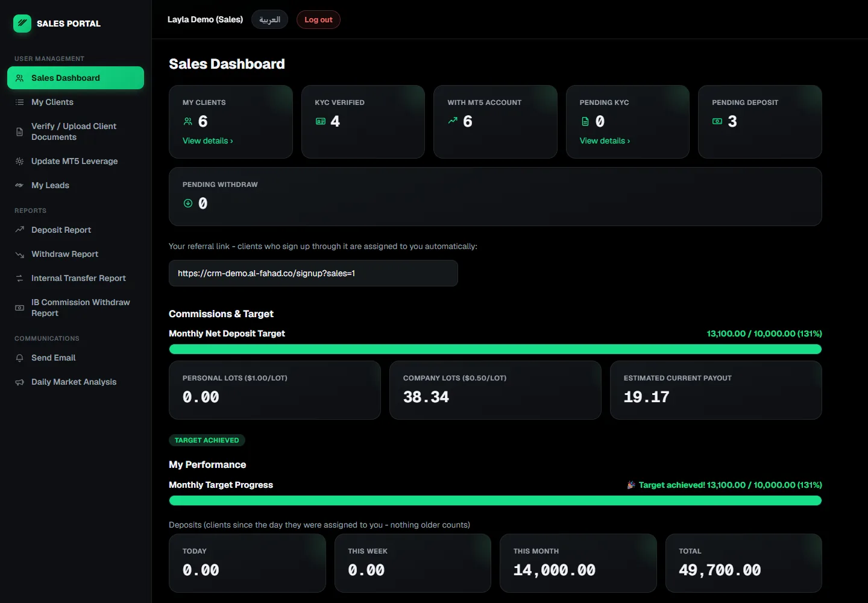Viewport: 868px width, 603px height.
Task: Click the Internal Transfer Report arrows icon
Action: click(x=19, y=278)
